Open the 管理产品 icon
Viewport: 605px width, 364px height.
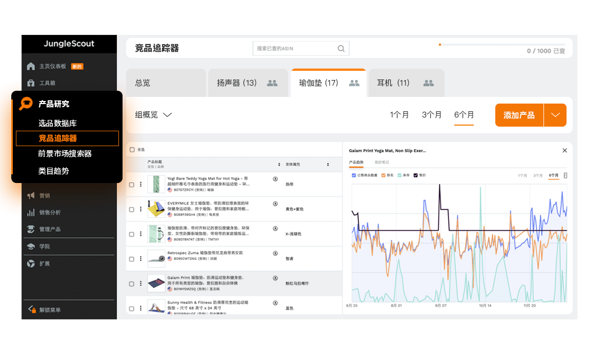(31, 229)
